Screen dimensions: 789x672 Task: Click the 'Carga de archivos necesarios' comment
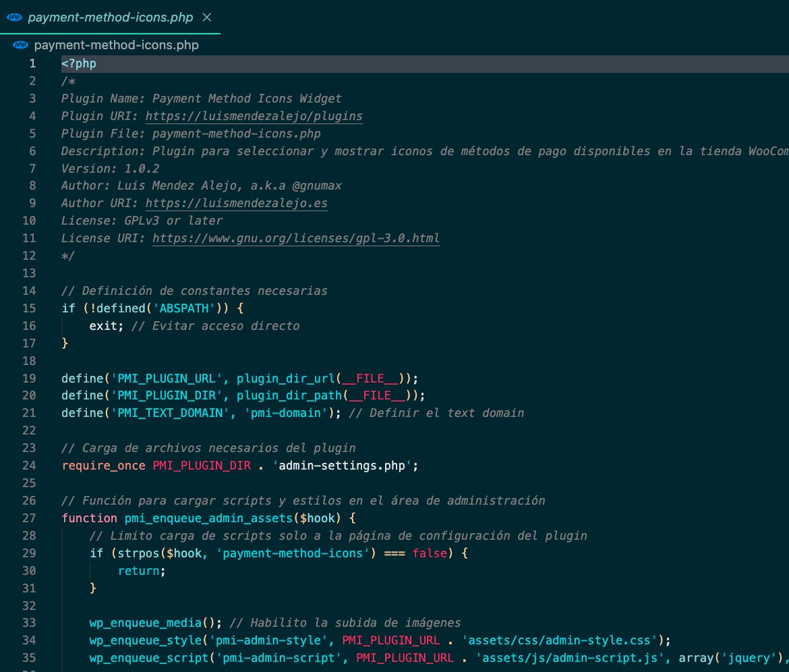coord(208,448)
